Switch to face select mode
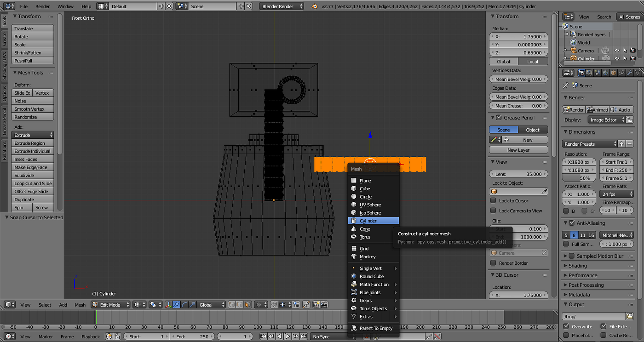The height and width of the screenshot is (342, 644). [x=247, y=304]
